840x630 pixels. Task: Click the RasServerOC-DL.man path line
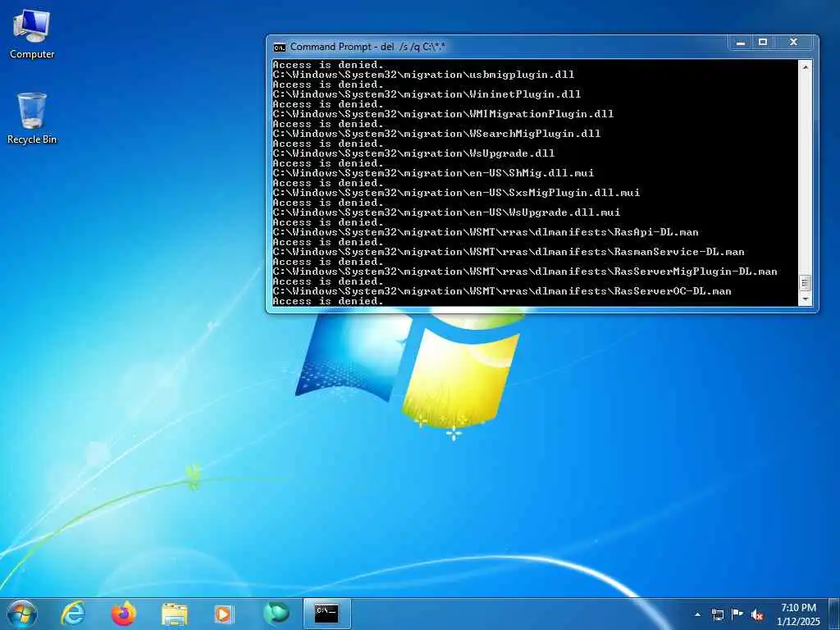click(x=502, y=291)
